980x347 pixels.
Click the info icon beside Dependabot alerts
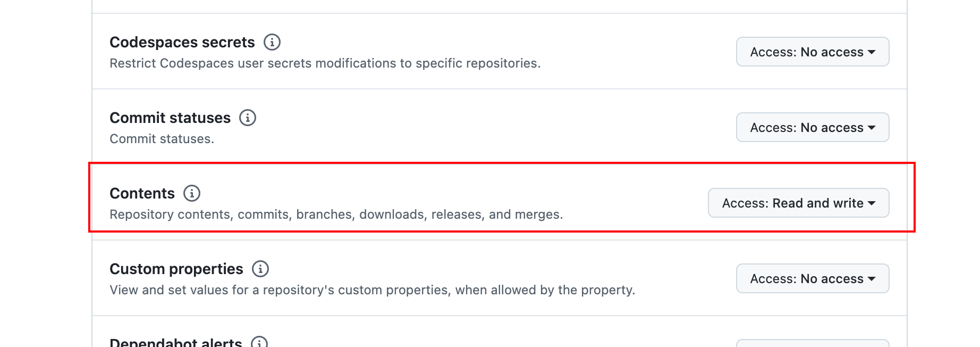pyautogui.click(x=259, y=342)
